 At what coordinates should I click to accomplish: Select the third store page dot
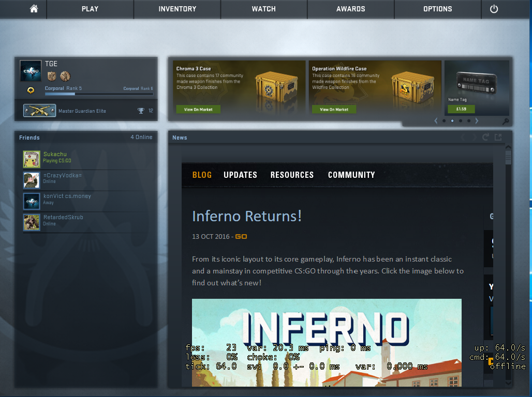tap(461, 120)
